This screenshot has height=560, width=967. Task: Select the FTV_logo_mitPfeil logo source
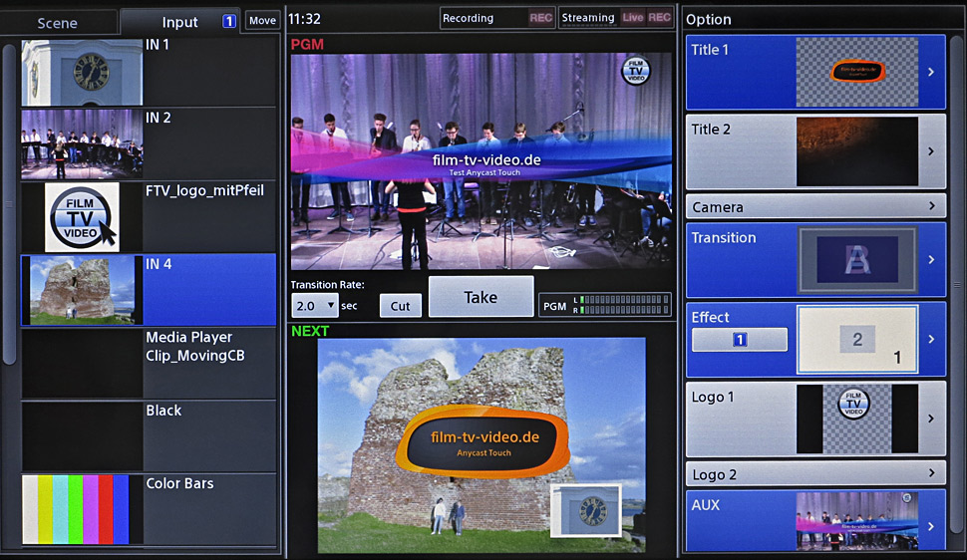tap(82, 217)
